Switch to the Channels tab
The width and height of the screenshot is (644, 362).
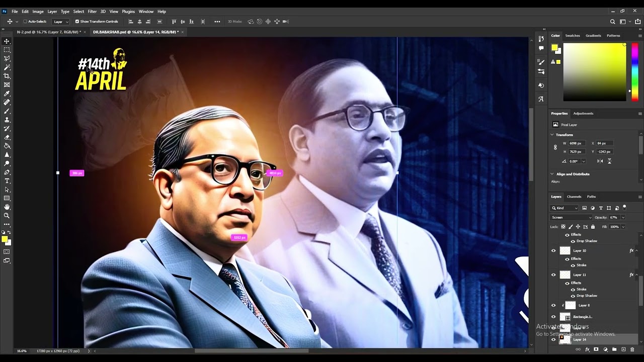click(x=574, y=197)
